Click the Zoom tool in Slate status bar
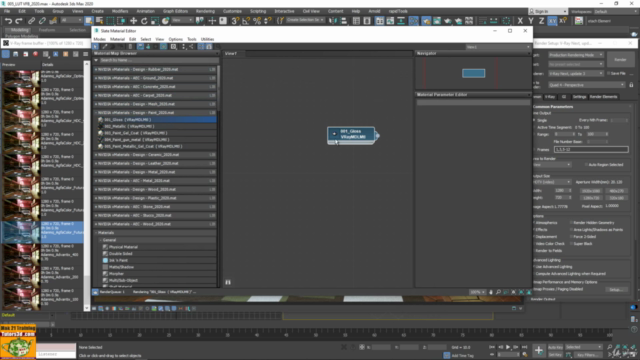 [x=498, y=292]
